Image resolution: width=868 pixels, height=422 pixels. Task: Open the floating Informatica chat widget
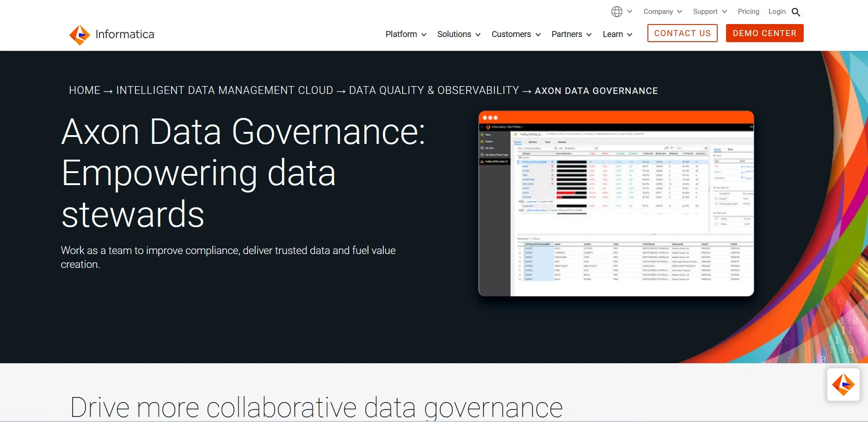[x=843, y=385]
